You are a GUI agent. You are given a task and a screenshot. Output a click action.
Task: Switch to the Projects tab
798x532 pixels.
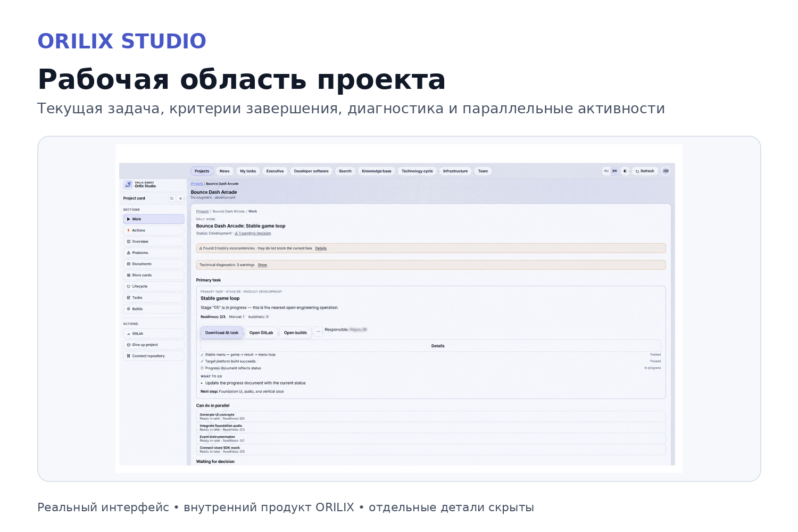point(202,171)
